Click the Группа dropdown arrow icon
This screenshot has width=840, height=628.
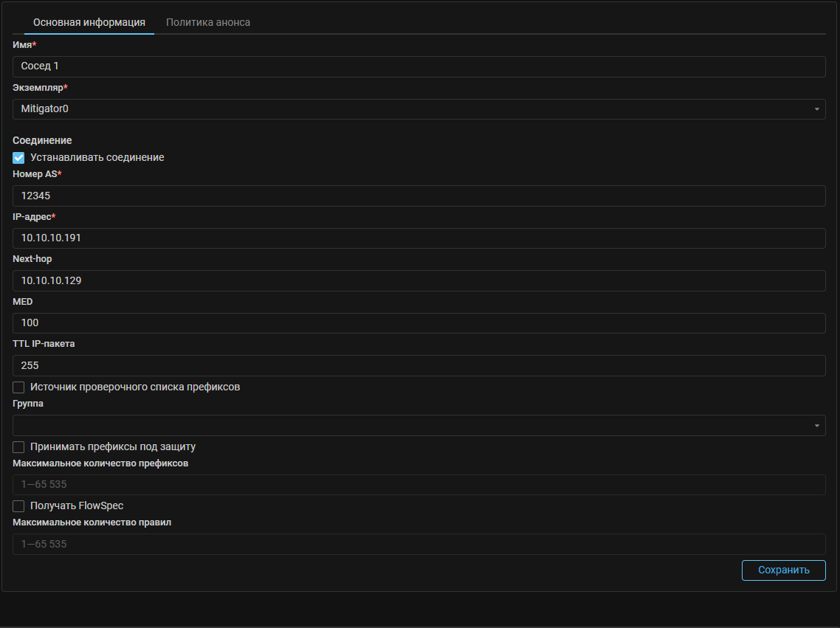[816, 426]
